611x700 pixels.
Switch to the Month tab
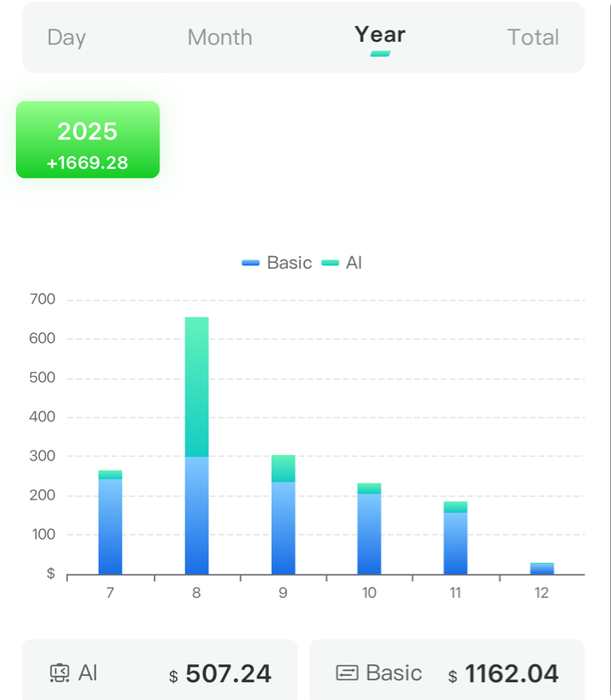point(219,37)
